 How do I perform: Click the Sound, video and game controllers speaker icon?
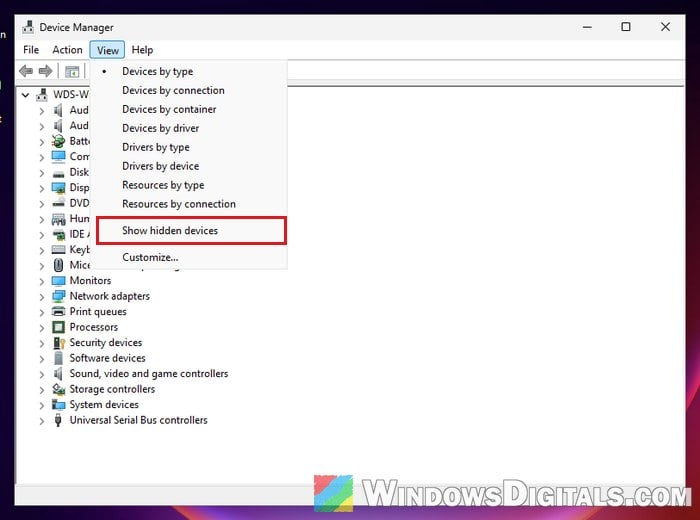pyautogui.click(x=58, y=374)
